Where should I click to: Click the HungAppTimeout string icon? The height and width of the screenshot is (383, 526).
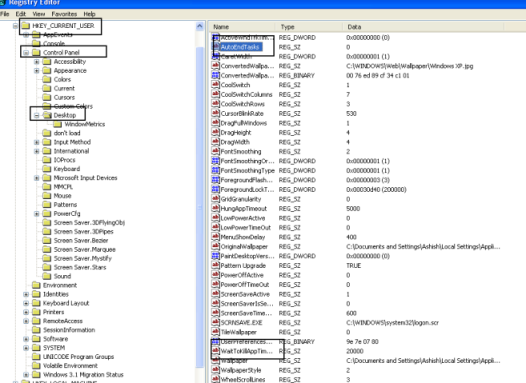(x=216, y=209)
